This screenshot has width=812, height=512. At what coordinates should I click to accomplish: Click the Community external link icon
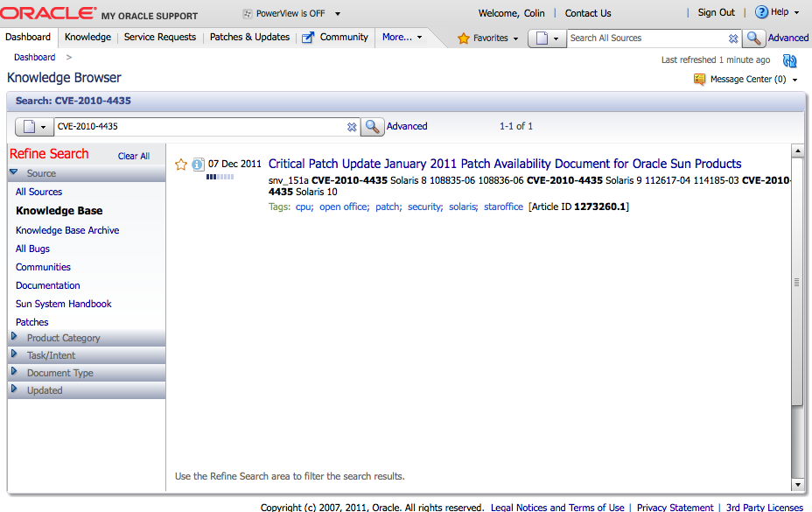click(308, 38)
